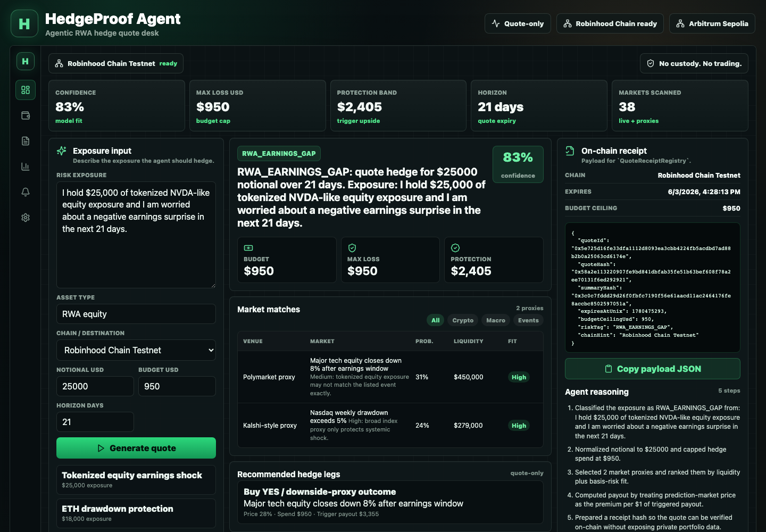Click the Markets Scanned value 38
The width and height of the screenshot is (766, 532).
click(x=627, y=107)
